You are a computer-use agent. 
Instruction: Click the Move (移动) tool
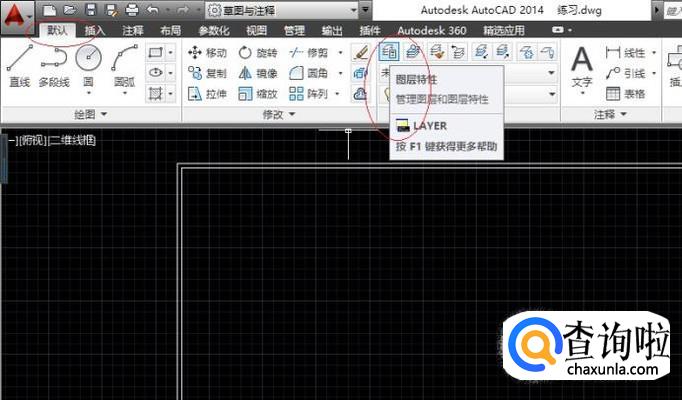207,52
